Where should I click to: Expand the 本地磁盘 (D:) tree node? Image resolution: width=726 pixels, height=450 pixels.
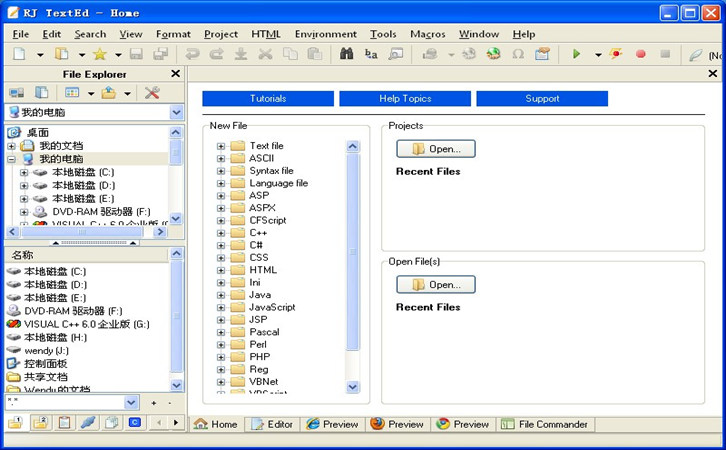coord(24,185)
